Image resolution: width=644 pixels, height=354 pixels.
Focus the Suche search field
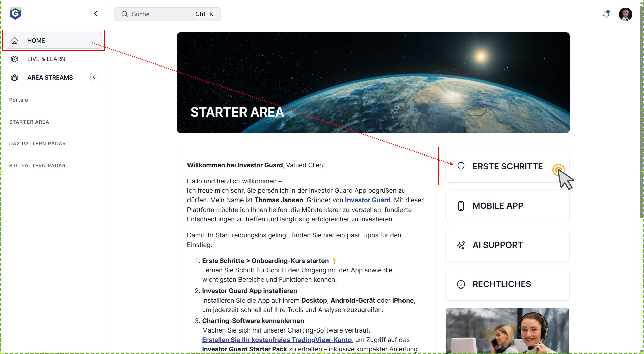click(x=167, y=14)
